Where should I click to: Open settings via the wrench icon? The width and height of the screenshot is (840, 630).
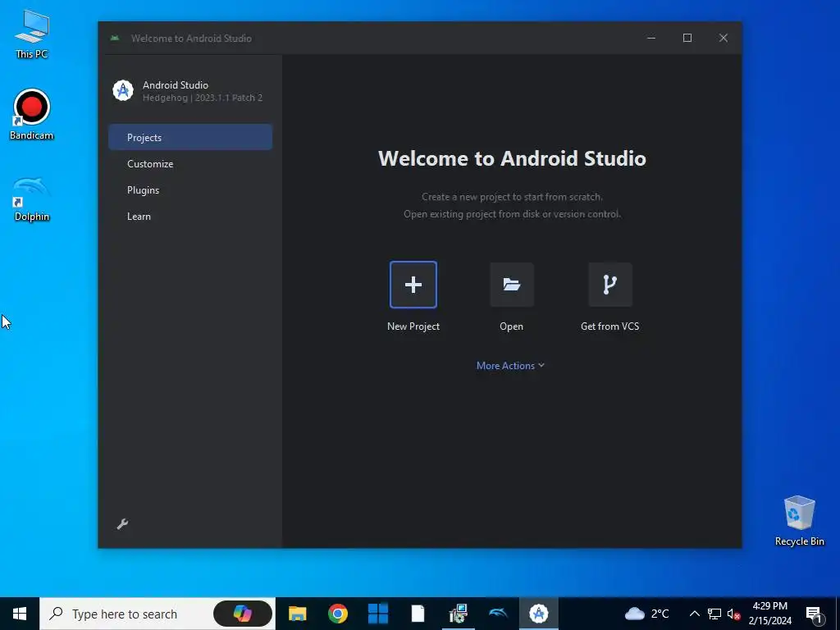pyautogui.click(x=122, y=524)
